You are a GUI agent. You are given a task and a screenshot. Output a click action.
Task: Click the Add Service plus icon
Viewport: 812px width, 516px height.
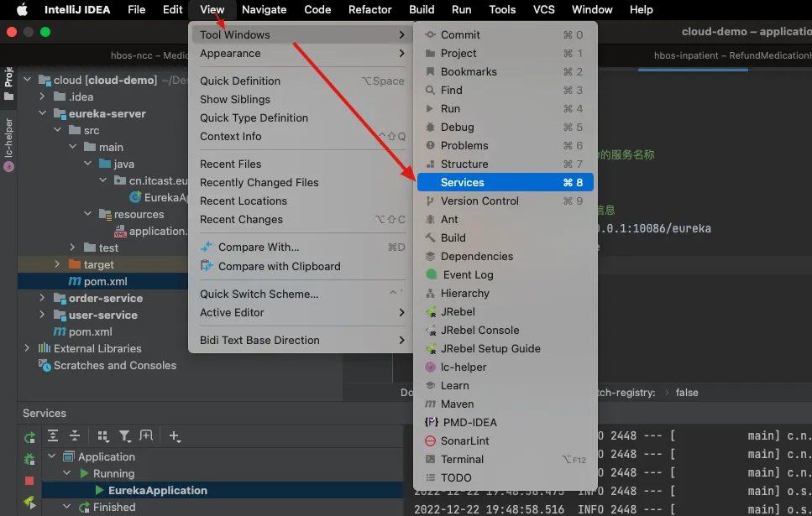175,436
